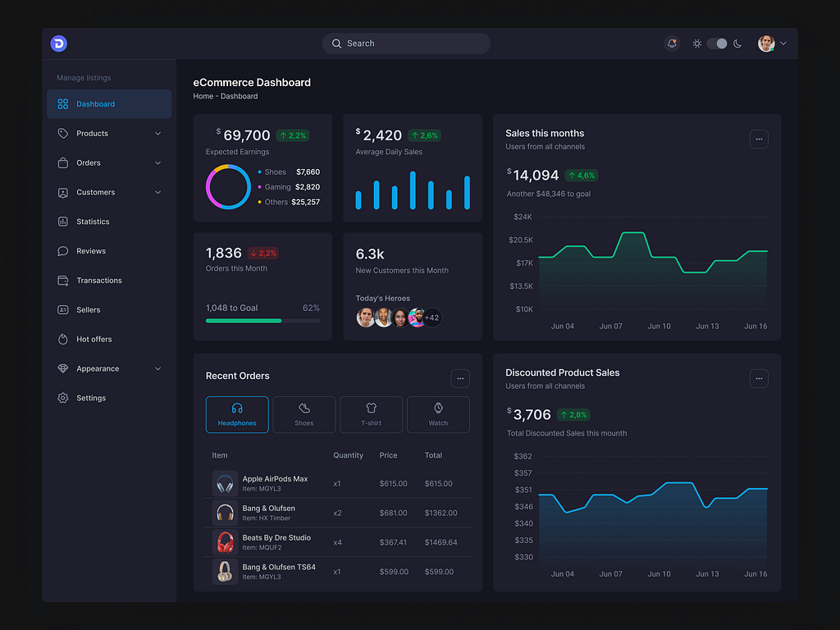Open the Sellers panel icon

(x=63, y=309)
